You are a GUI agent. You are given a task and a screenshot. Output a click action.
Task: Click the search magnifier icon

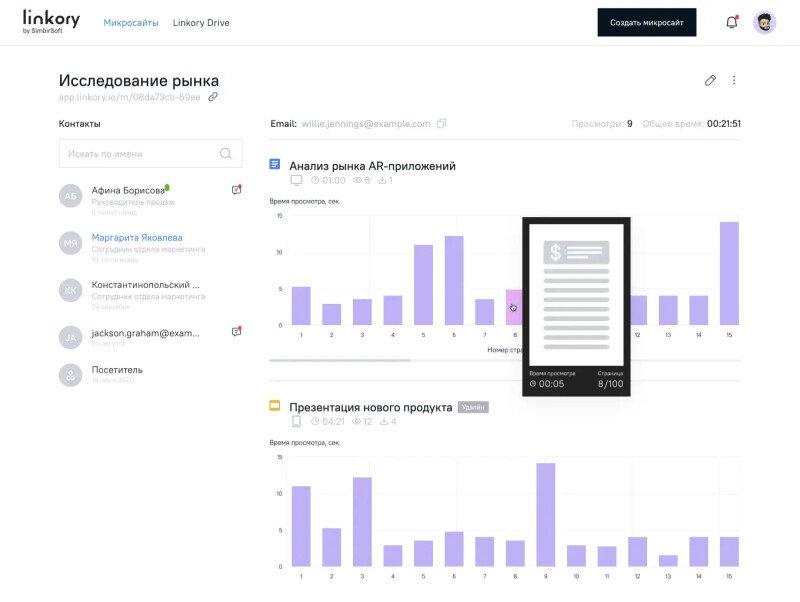click(226, 153)
